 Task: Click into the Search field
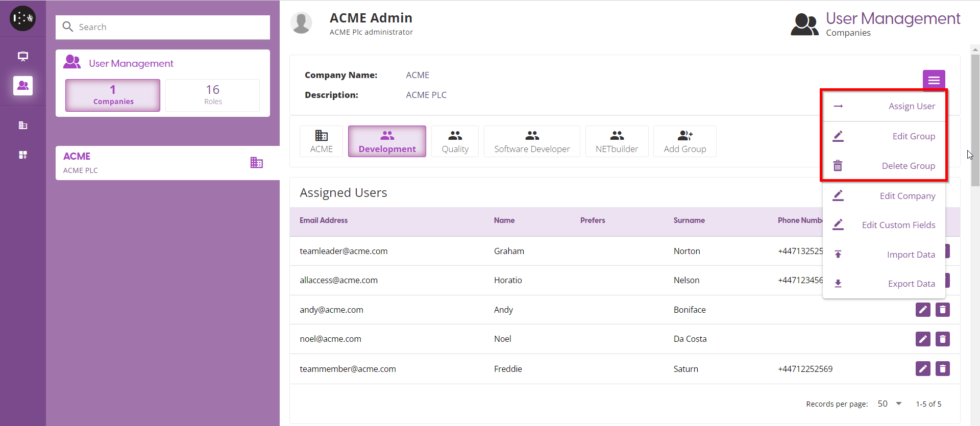(x=168, y=27)
